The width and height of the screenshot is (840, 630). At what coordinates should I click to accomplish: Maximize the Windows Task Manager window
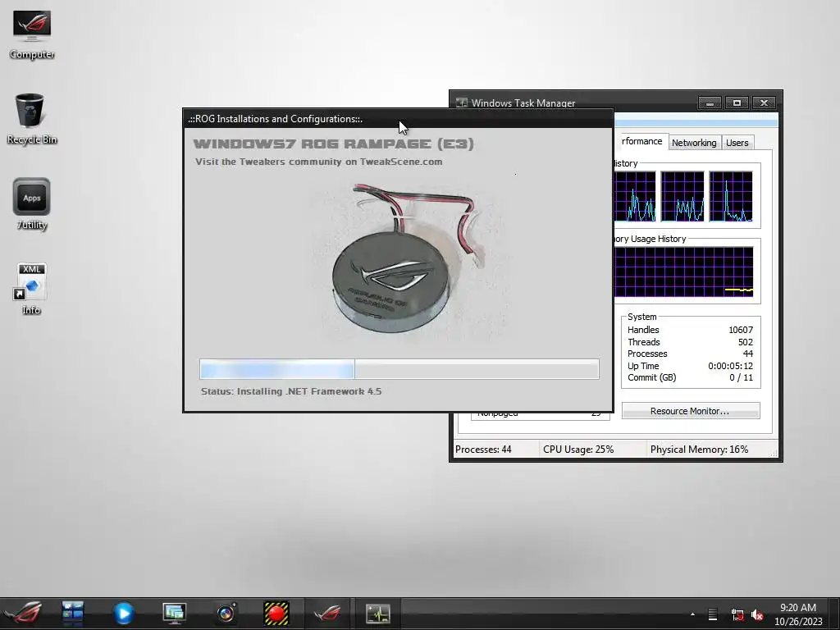tap(737, 103)
